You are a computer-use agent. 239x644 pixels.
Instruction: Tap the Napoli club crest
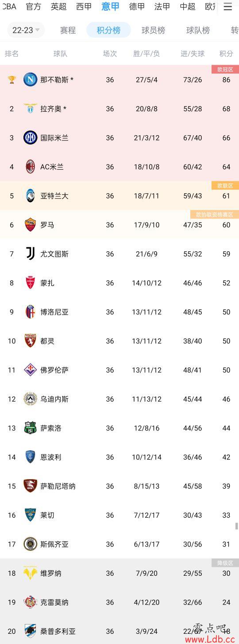coord(30,80)
